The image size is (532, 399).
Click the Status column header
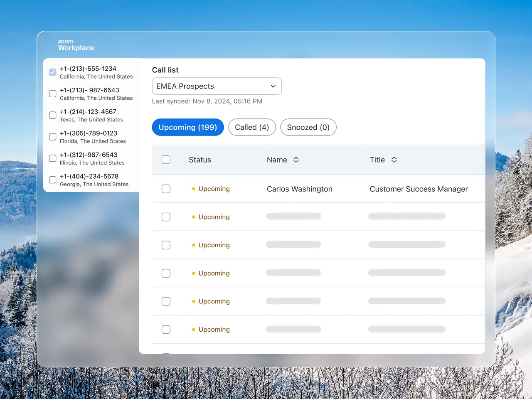[200, 160]
